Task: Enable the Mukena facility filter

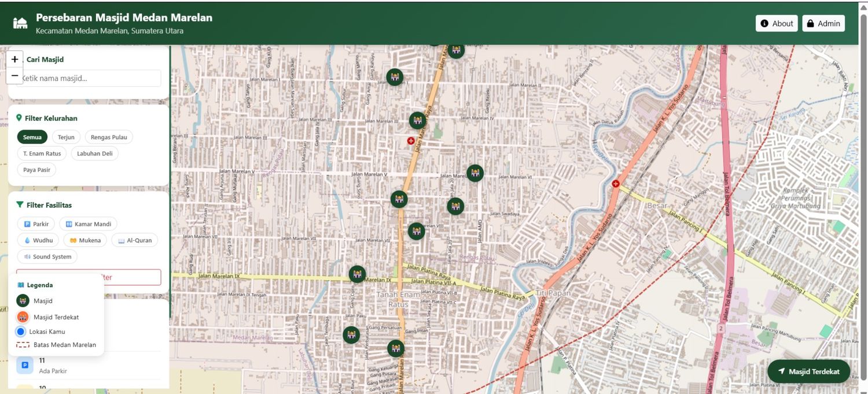Action: [84, 240]
